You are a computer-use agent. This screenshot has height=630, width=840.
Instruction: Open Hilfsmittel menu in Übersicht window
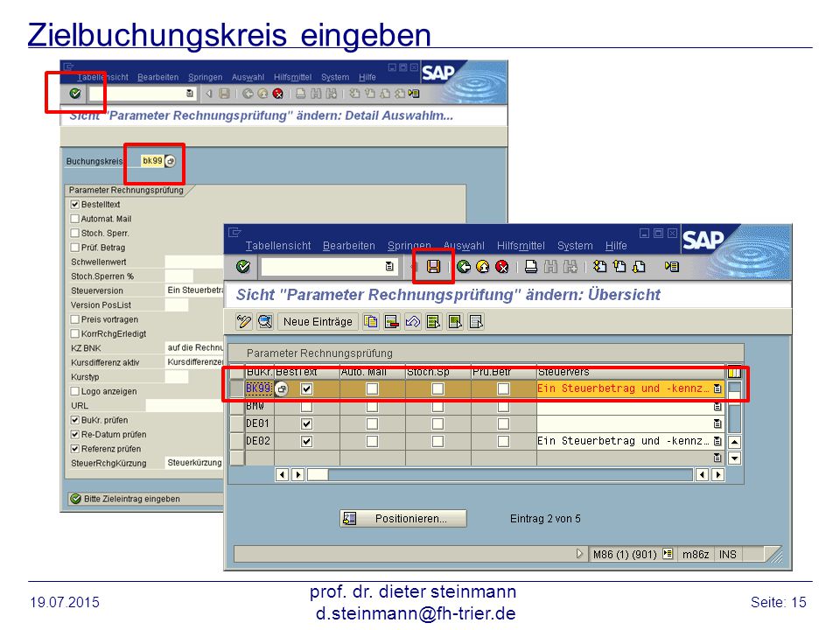[521, 245]
